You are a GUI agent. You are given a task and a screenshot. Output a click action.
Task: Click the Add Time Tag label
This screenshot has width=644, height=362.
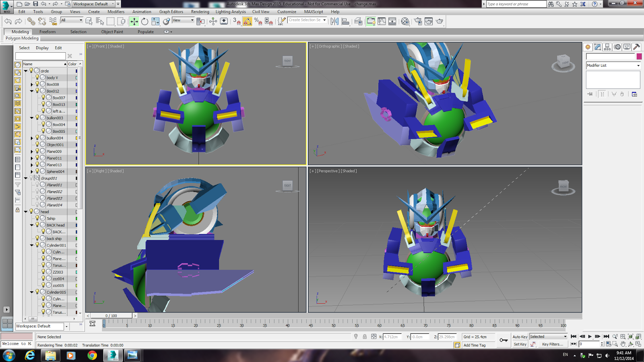coord(475,345)
